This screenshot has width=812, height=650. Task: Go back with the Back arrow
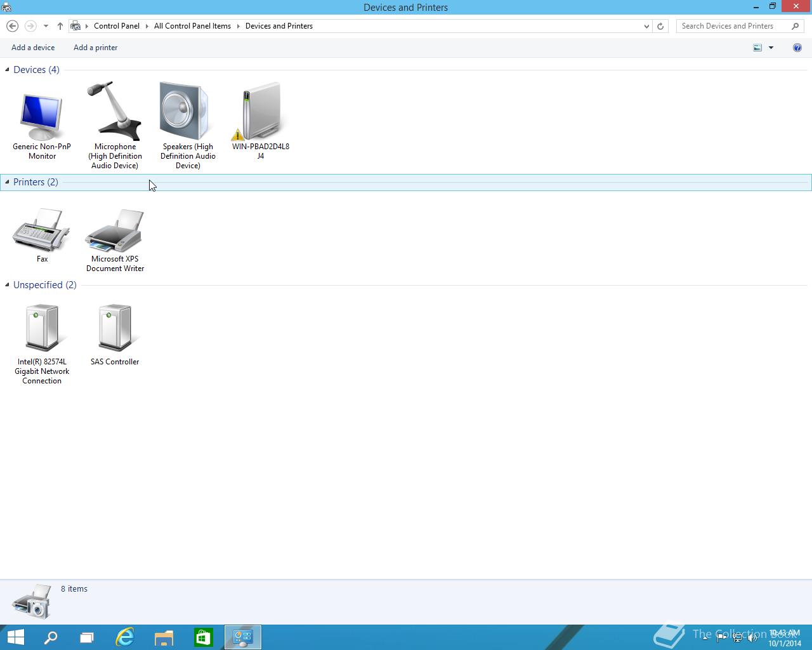(12, 26)
